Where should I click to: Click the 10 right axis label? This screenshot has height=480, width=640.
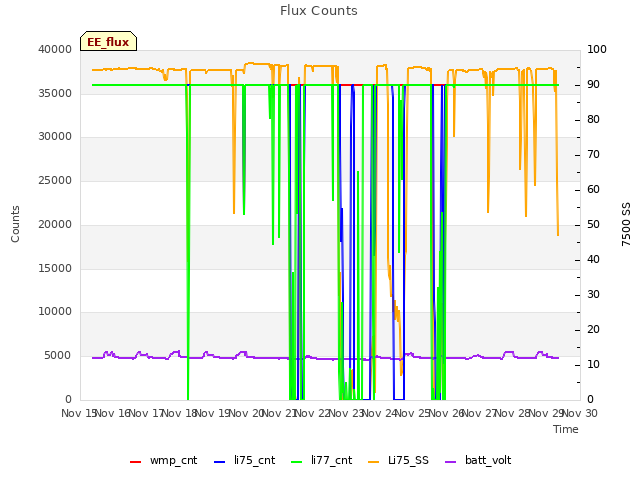(x=593, y=364)
